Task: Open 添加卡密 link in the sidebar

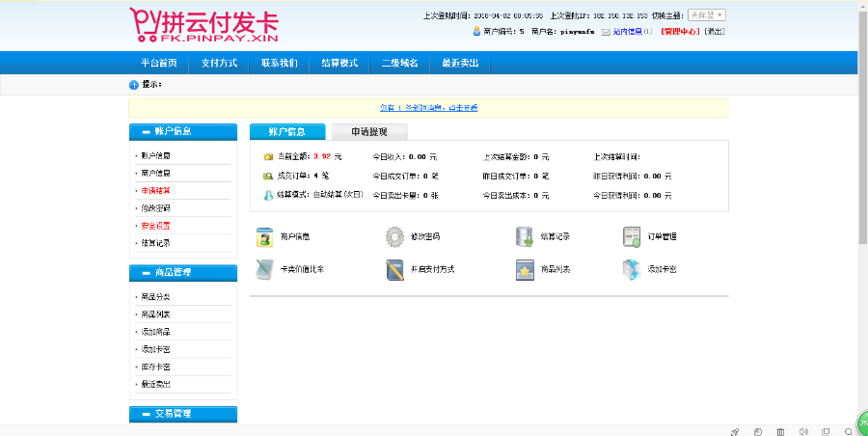Action: (155, 349)
